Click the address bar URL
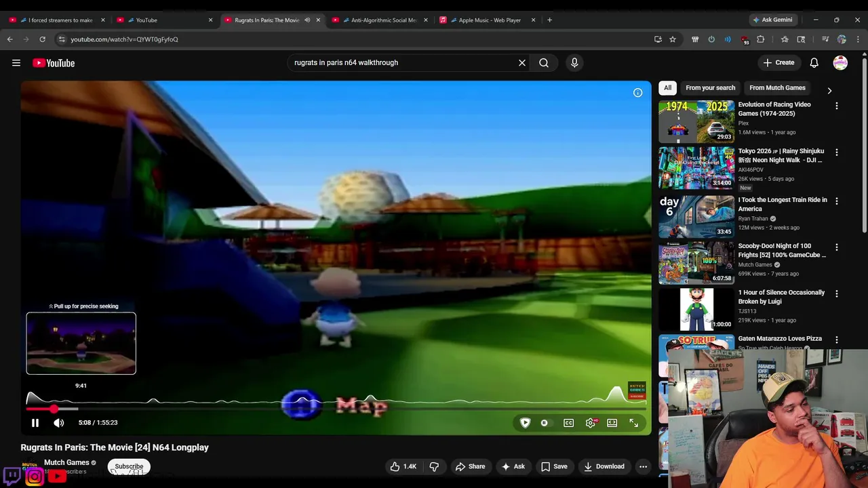Image resolution: width=868 pixels, height=488 pixels. click(x=125, y=39)
